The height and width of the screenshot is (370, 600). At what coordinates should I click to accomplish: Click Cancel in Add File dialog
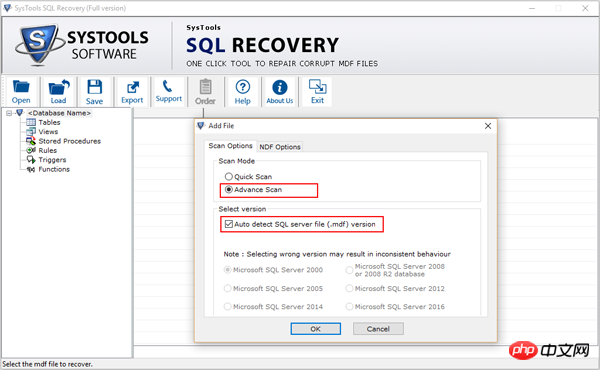tap(378, 329)
